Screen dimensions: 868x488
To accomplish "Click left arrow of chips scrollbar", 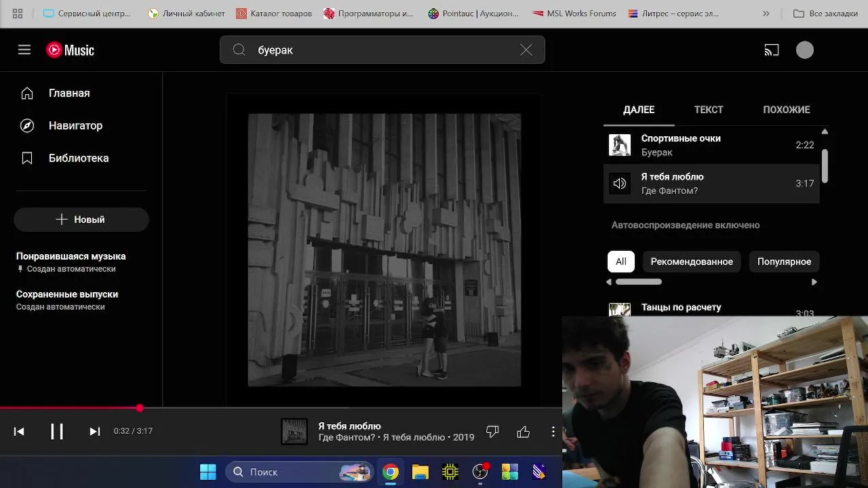I will pyautogui.click(x=609, y=282).
